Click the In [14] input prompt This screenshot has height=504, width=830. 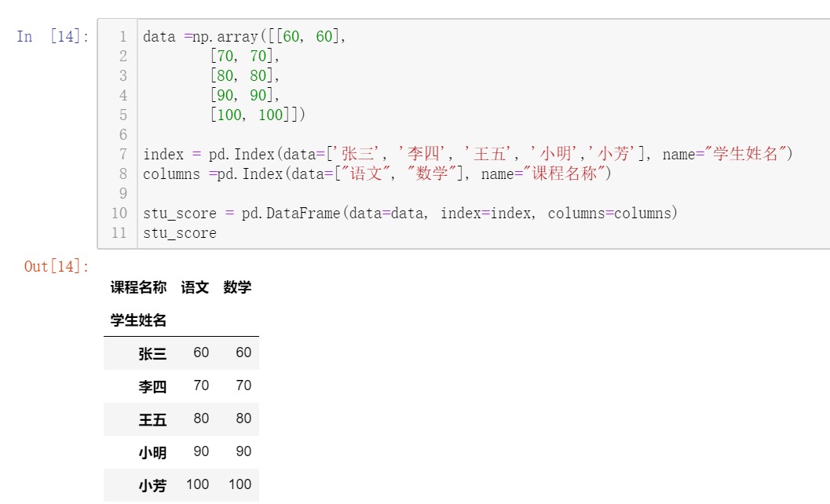53,37
